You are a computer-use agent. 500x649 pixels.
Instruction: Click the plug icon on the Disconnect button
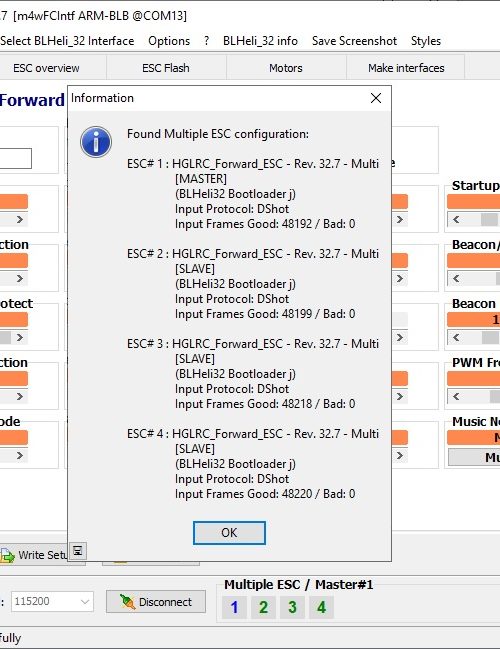tap(127, 602)
